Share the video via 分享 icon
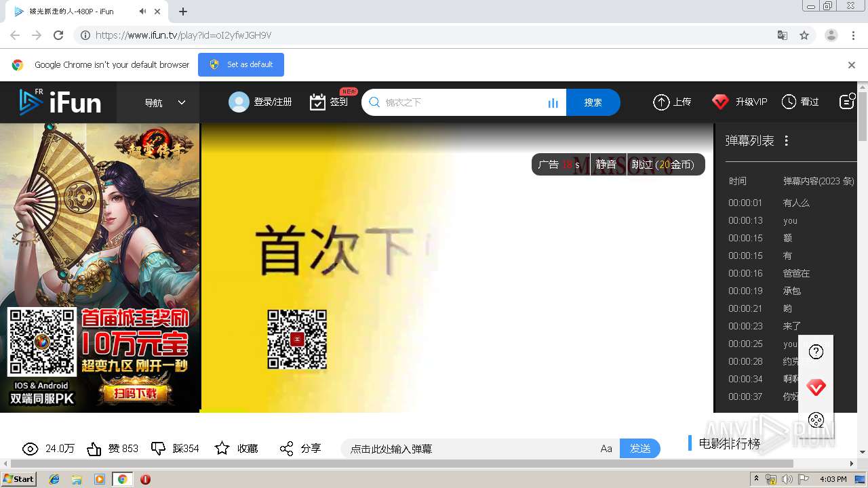This screenshot has width=868, height=488. point(287,449)
